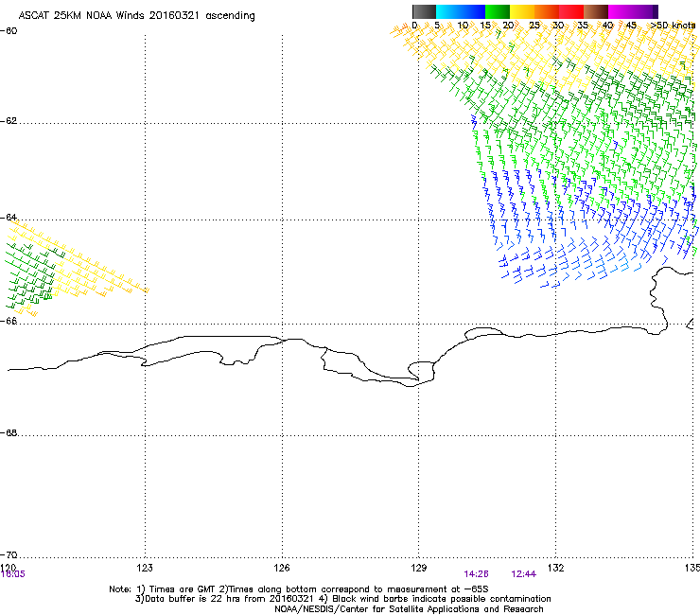Click the longitude label '129'
The width and height of the screenshot is (700, 615).
(x=419, y=568)
